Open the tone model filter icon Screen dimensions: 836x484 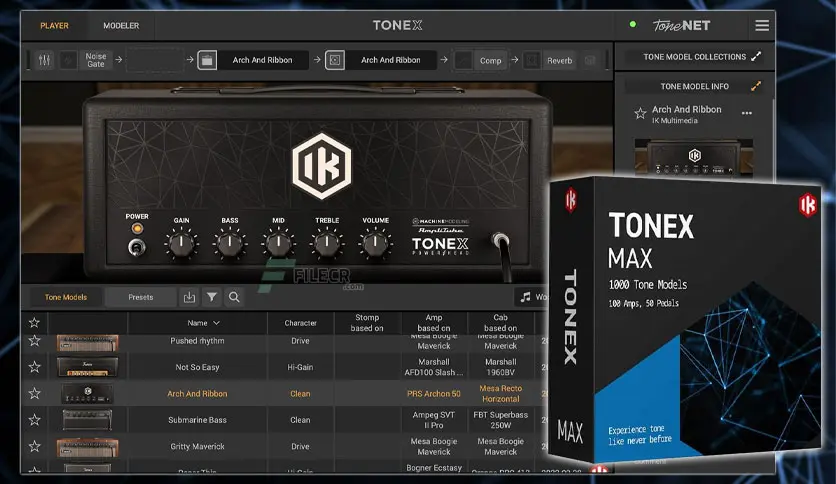(x=212, y=297)
